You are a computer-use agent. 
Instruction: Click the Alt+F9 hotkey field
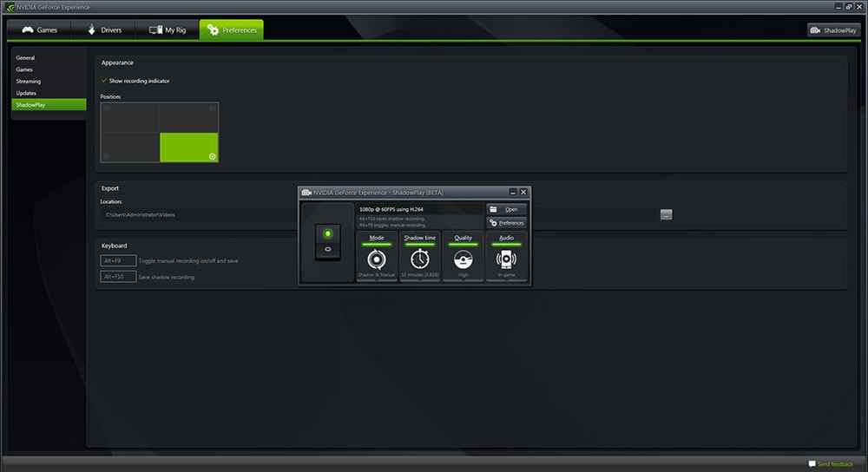[x=118, y=260]
